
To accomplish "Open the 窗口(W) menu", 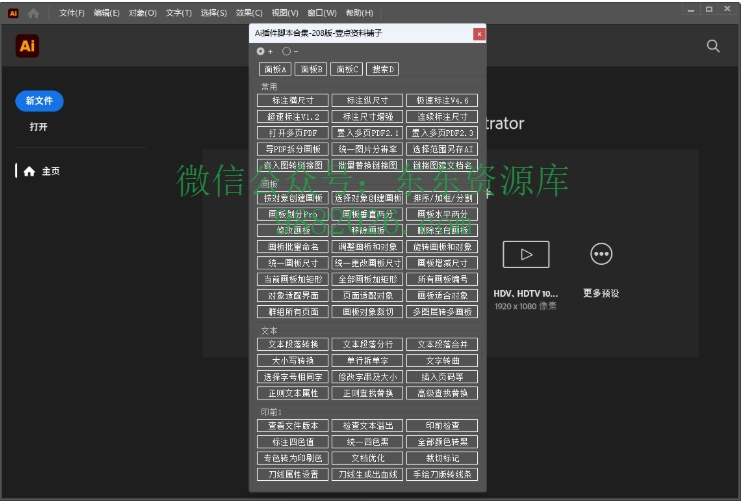I will (323, 13).
